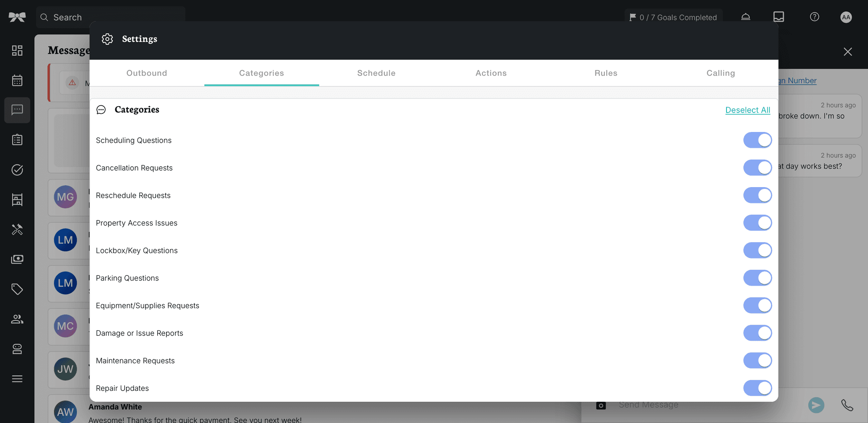Click the Send Message input field
The width and height of the screenshot is (868, 423).
pyautogui.click(x=678, y=405)
